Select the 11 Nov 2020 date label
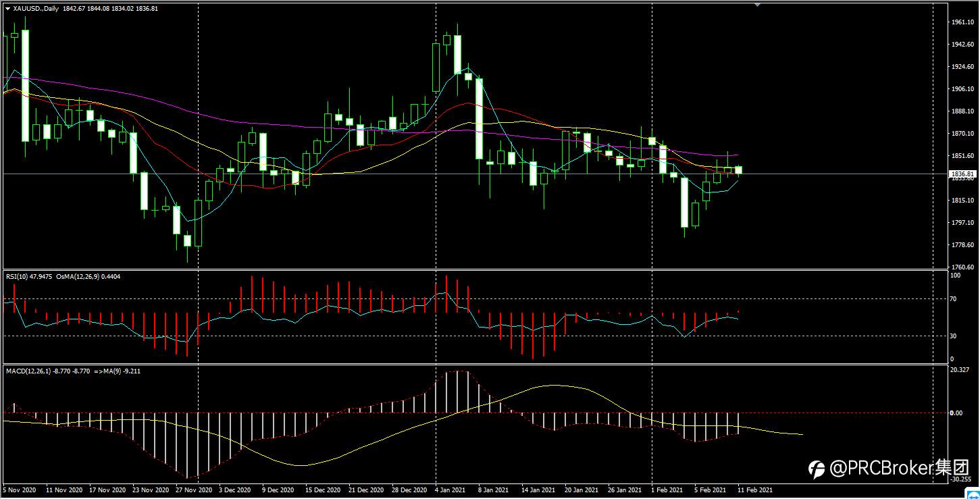 tap(64, 490)
